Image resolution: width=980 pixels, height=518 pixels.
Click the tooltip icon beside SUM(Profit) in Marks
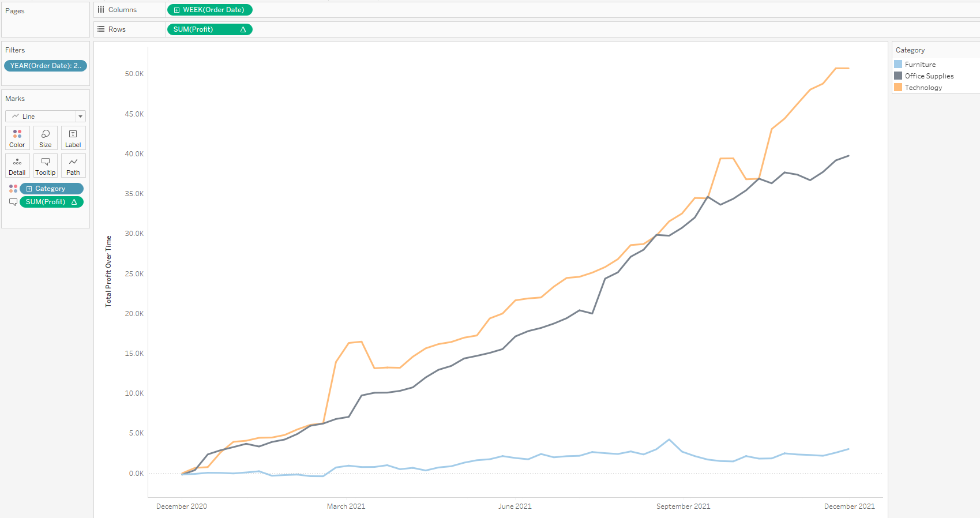(13, 202)
